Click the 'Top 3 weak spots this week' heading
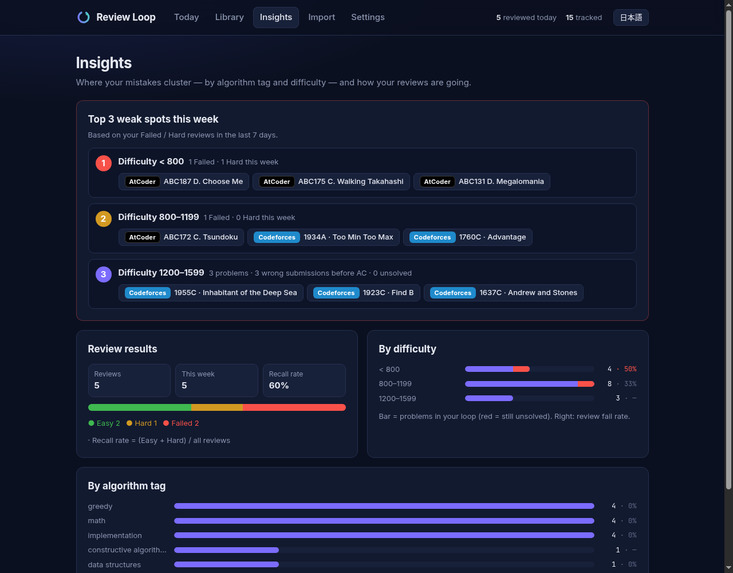This screenshot has height=573, width=733. 153,119
